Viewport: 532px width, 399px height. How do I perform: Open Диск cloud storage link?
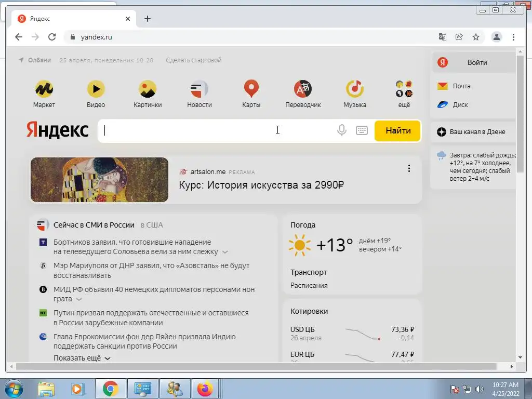tap(453, 105)
